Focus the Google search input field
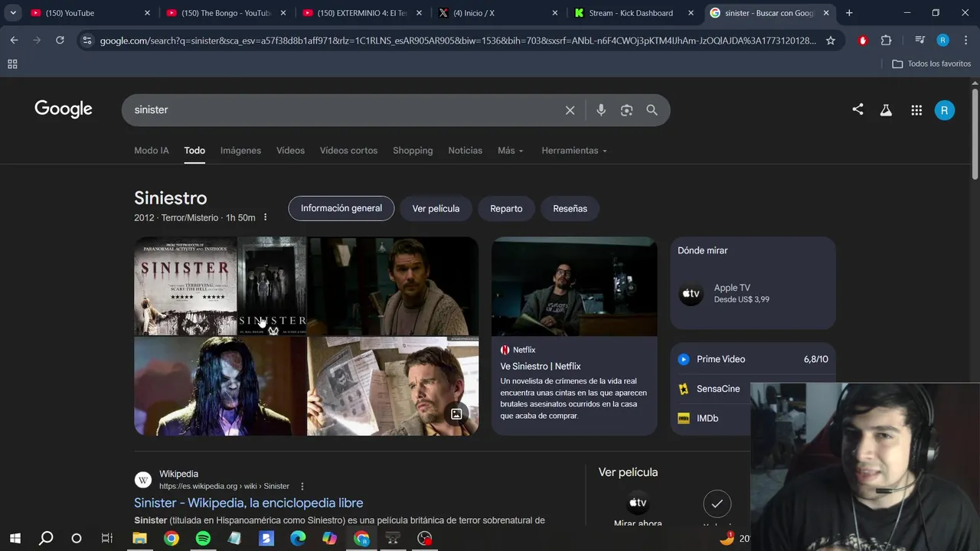980x551 pixels. pos(345,110)
